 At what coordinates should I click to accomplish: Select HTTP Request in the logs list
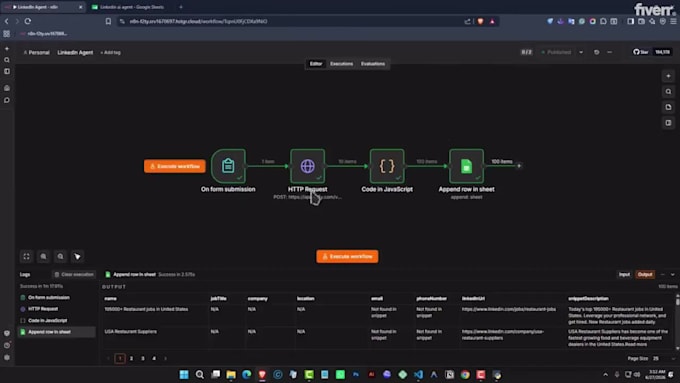43,309
